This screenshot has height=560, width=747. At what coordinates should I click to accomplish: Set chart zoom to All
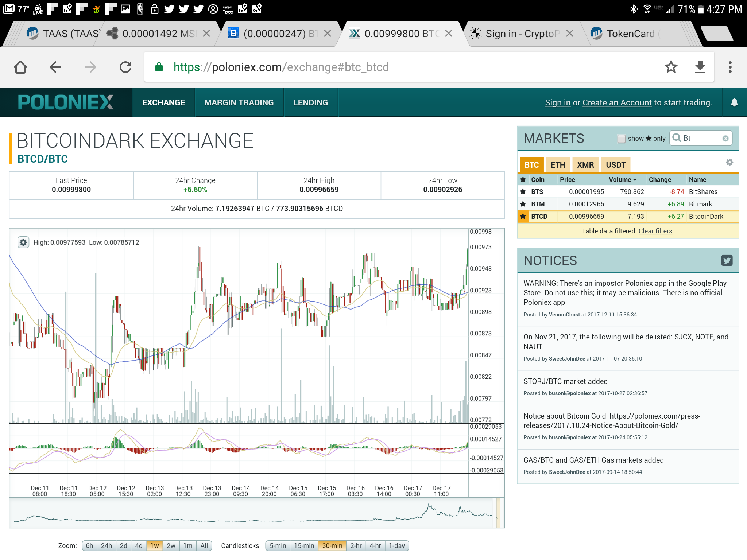(204, 546)
